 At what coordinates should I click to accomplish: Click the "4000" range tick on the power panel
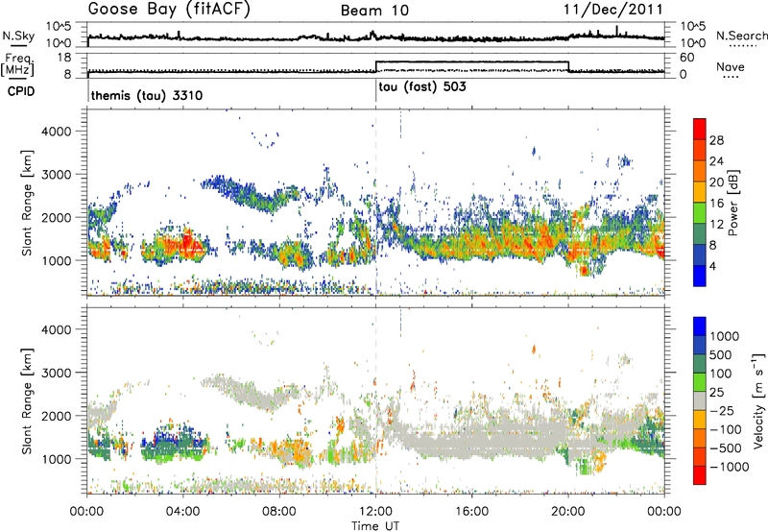[56, 132]
